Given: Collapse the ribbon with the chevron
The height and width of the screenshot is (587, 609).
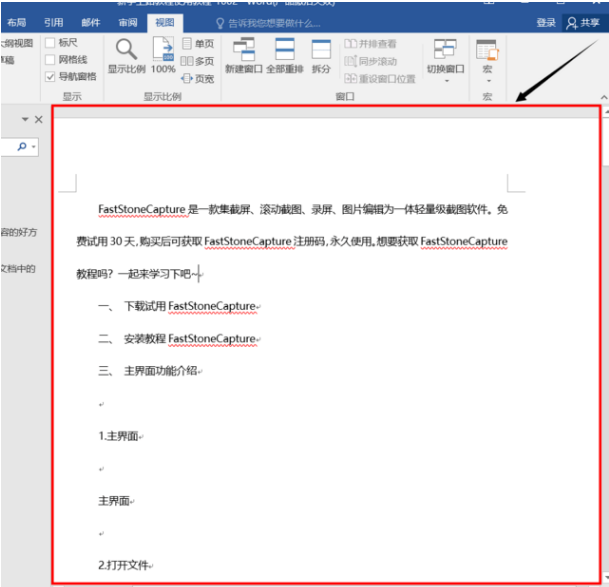Looking at the screenshot, I should point(604,97).
